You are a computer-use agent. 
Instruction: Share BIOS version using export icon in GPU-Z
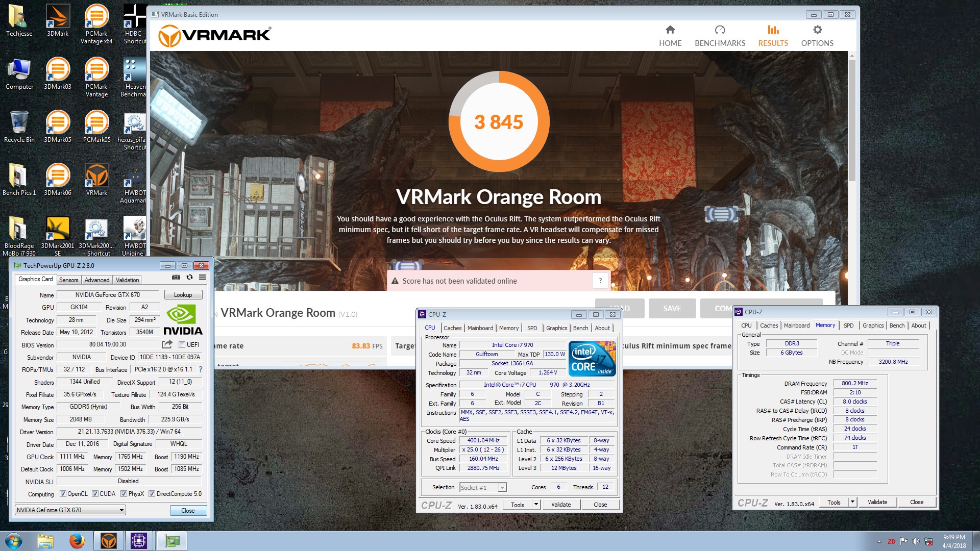point(167,345)
